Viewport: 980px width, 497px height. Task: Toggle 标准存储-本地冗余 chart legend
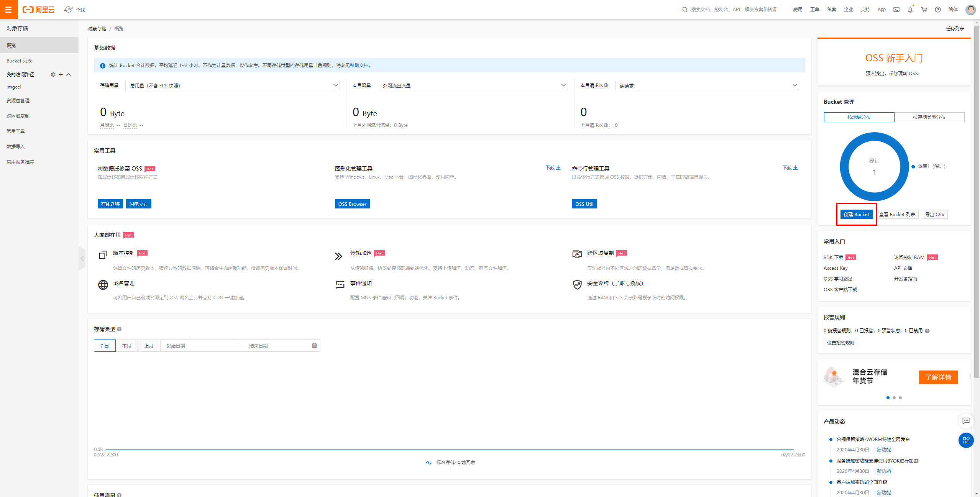tap(450, 463)
